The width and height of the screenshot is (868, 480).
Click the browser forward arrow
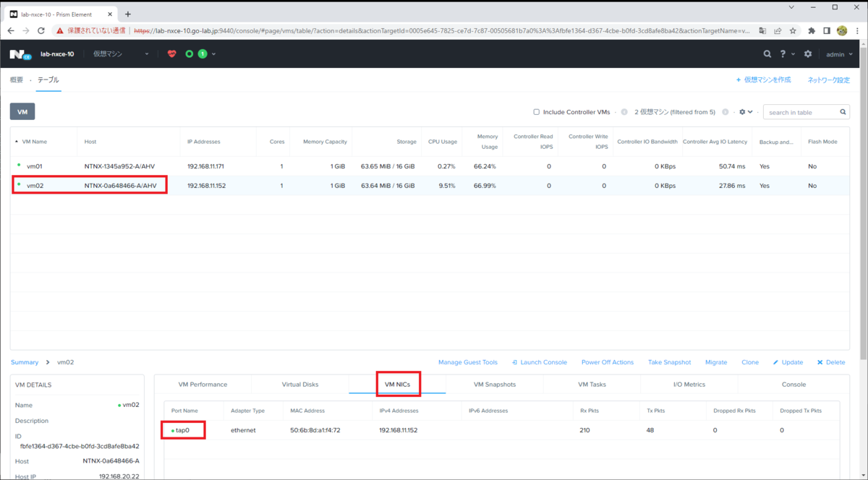(26, 30)
